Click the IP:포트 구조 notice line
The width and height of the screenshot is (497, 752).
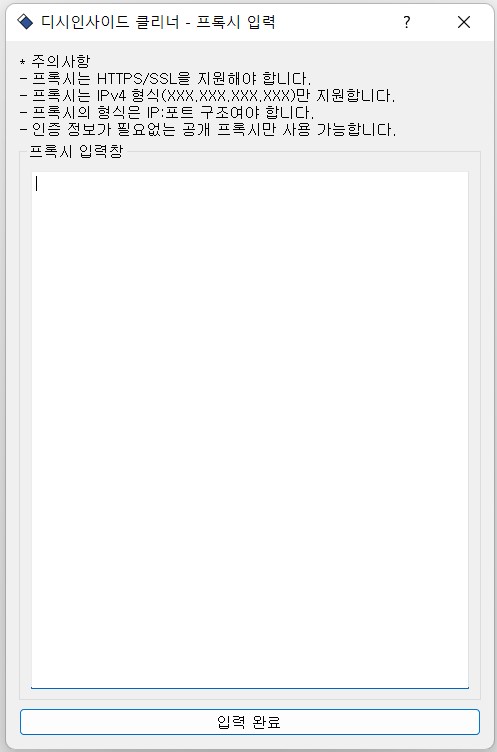pyautogui.click(x=167, y=113)
